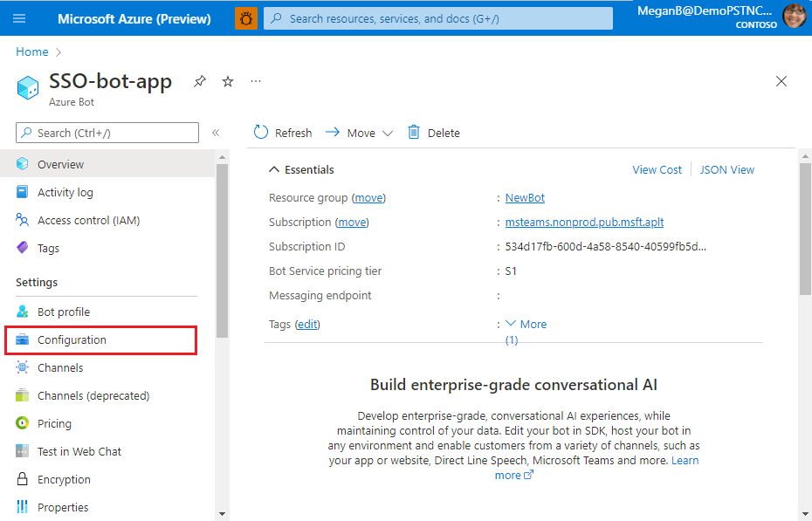Click the search magnifier icon in top bar
The image size is (812, 521).
[277, 18]
